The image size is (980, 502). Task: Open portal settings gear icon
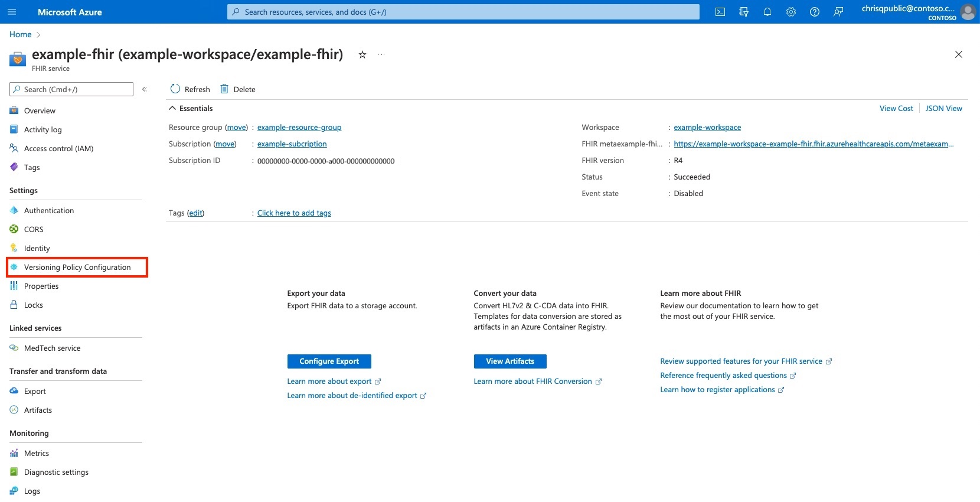click(x=791, y=12)
